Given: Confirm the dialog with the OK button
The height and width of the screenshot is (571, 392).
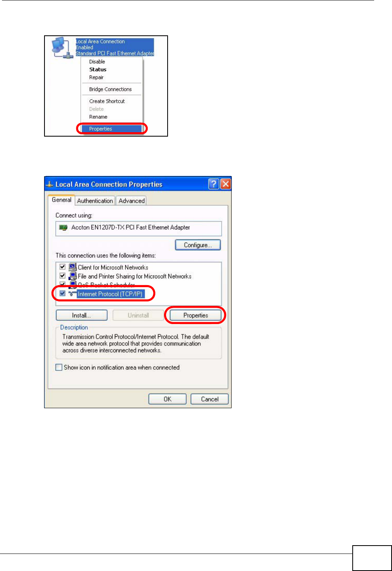Looking at the screenshot, I should tap(167, 399).
